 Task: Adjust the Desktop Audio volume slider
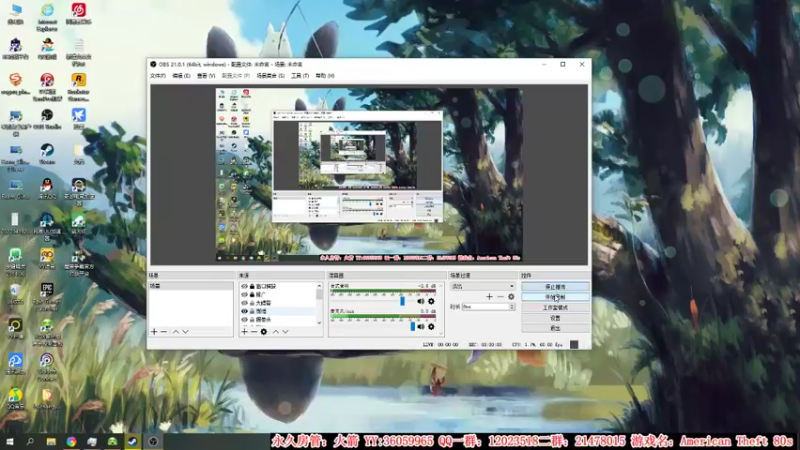point(402,301)
